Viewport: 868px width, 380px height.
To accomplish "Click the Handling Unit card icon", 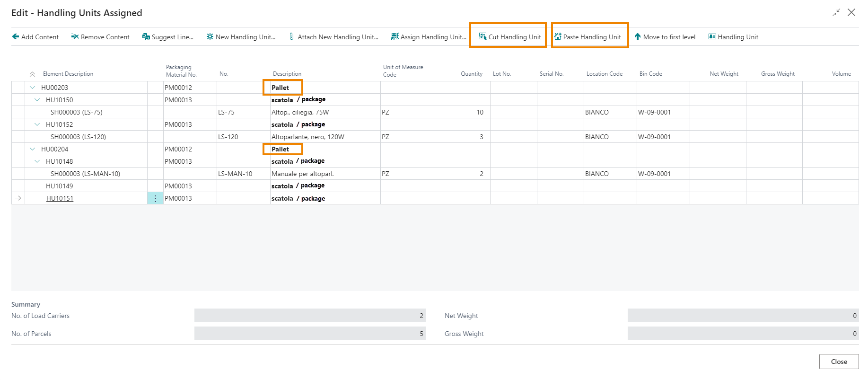I will point(712,36).
